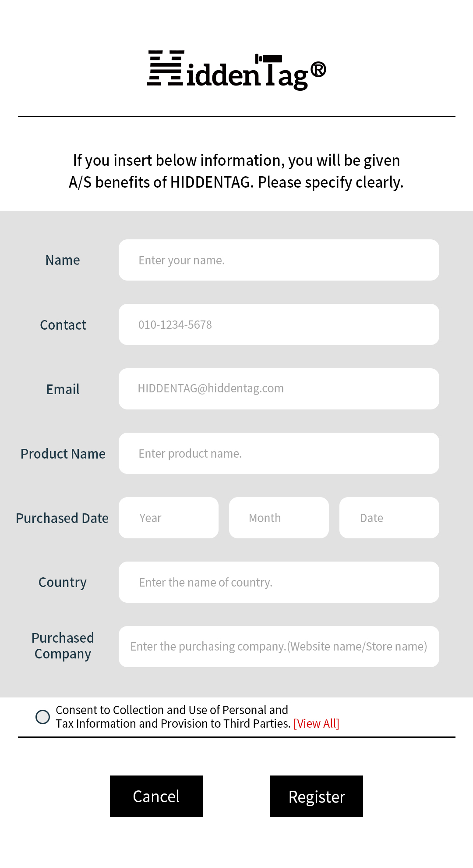
Task: Click the Purchased Date label
Action: point(62,518)
